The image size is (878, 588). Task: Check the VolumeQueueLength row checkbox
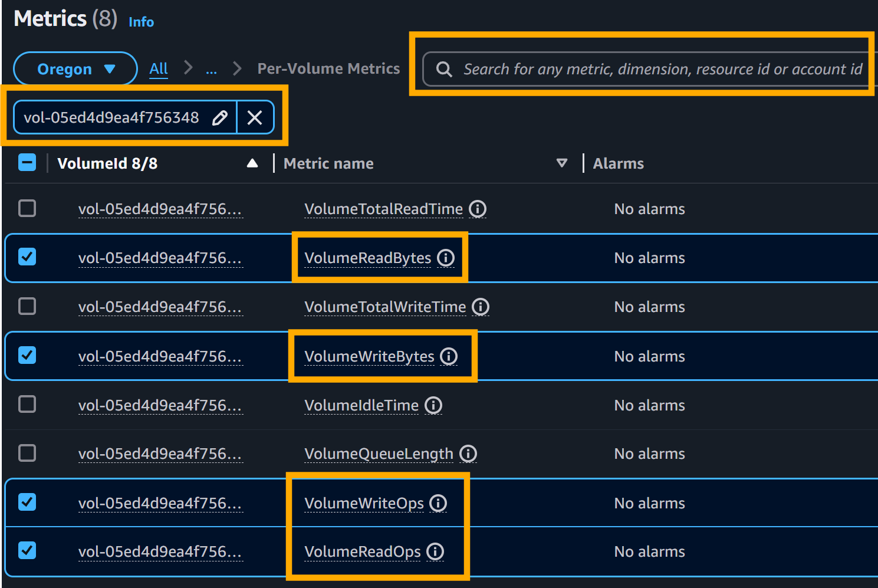coord(27,453)
